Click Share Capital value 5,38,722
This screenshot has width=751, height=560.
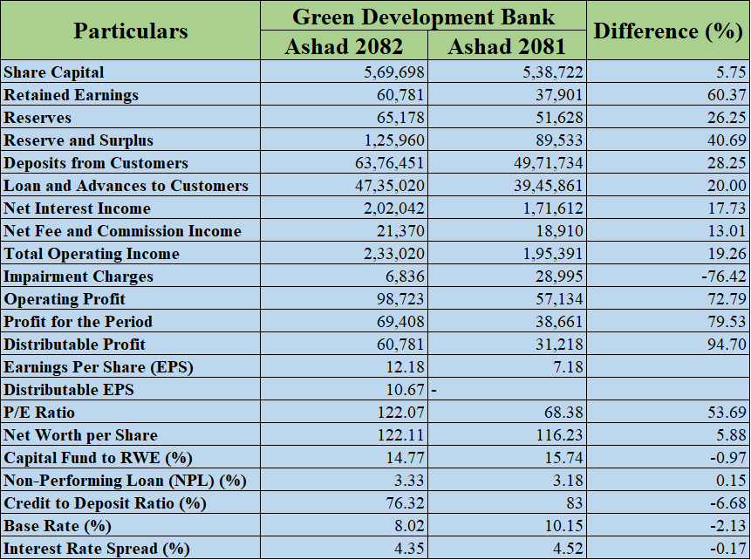(x=553, y=72)
